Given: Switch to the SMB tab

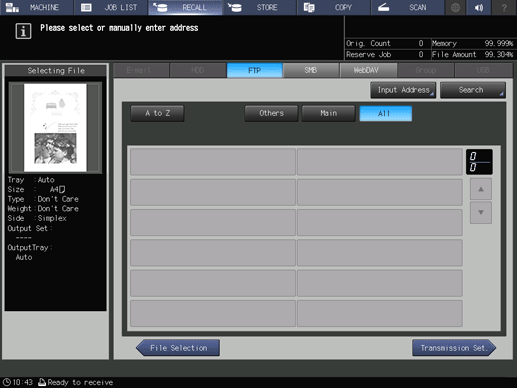Looking at the screenshot, I should click(x=311, y=70).
